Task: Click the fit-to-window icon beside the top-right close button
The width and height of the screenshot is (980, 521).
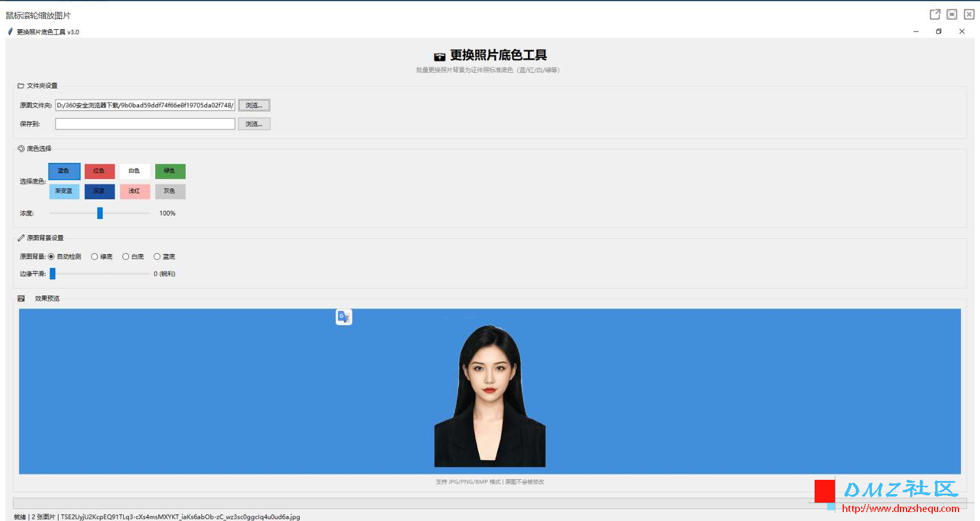Action: (952, 14)
